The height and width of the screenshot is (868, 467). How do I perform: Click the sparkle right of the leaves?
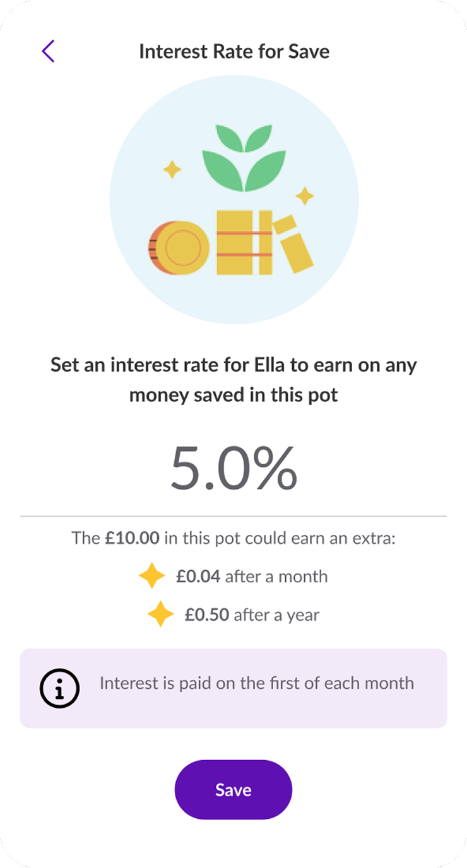tap(305, 196)
